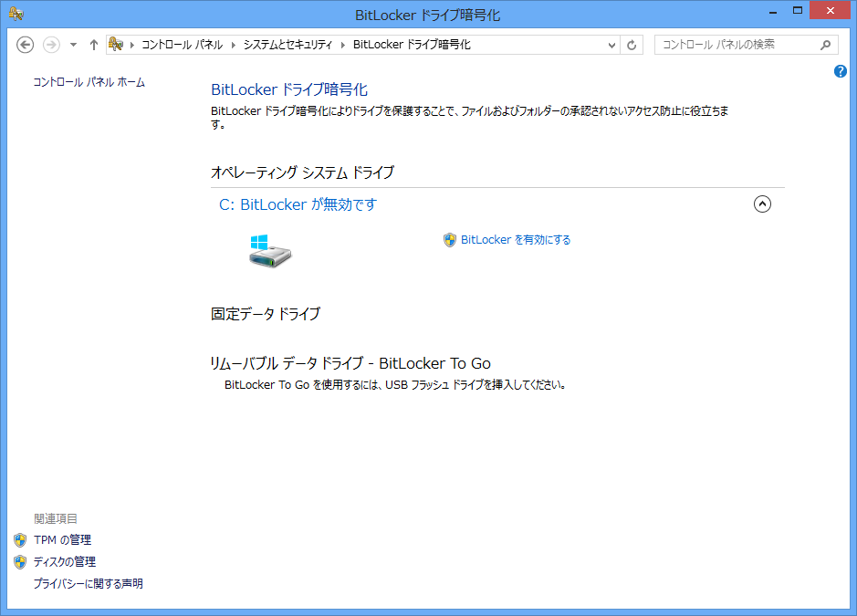Image resolution: width=857 pixels, height=616 pixels.
Task: Open the address bar history dropdown
Action: click(x=611, y=46)
